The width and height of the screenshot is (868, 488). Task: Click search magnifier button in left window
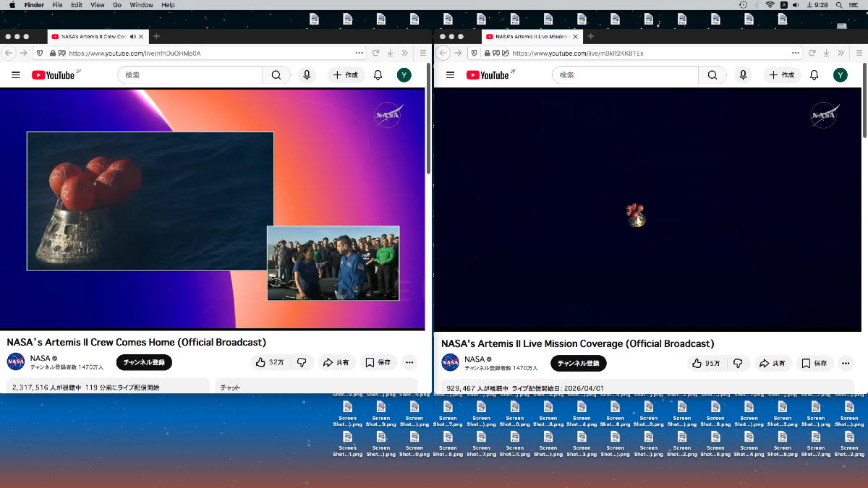pos(276,75)
